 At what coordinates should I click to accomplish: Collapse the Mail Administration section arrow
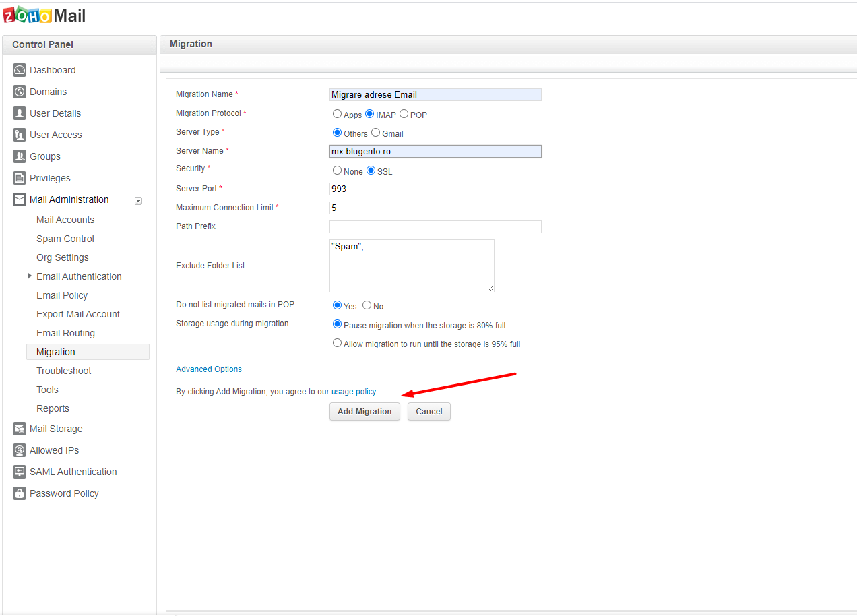138,200
